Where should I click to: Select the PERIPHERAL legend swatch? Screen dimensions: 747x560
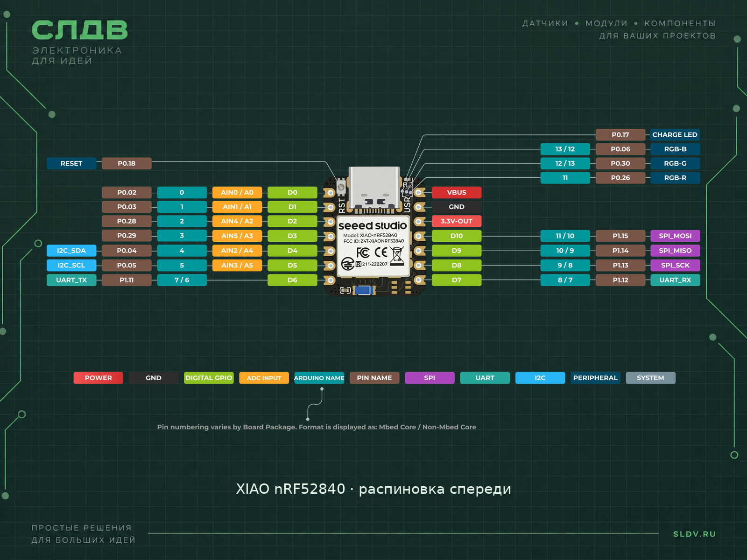[x=595, y=378]
